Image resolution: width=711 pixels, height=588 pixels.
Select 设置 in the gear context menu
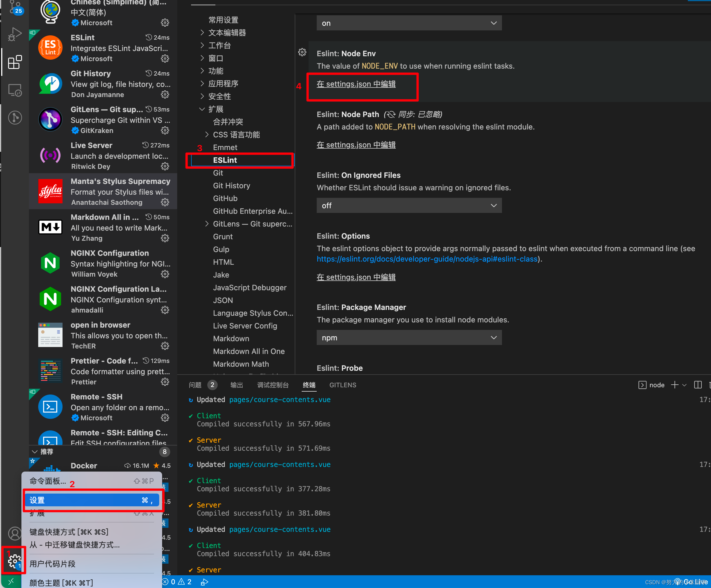[91, 500]
